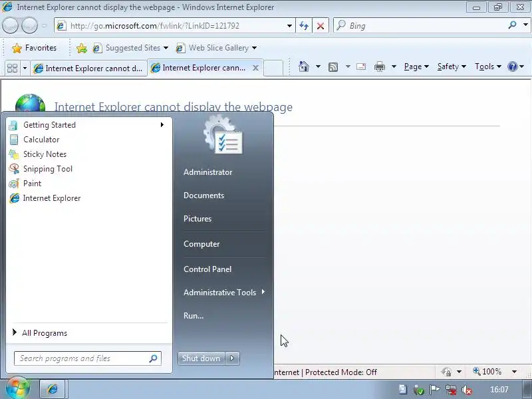
Task: Click the user account picture icon
Action: point(223,135)
